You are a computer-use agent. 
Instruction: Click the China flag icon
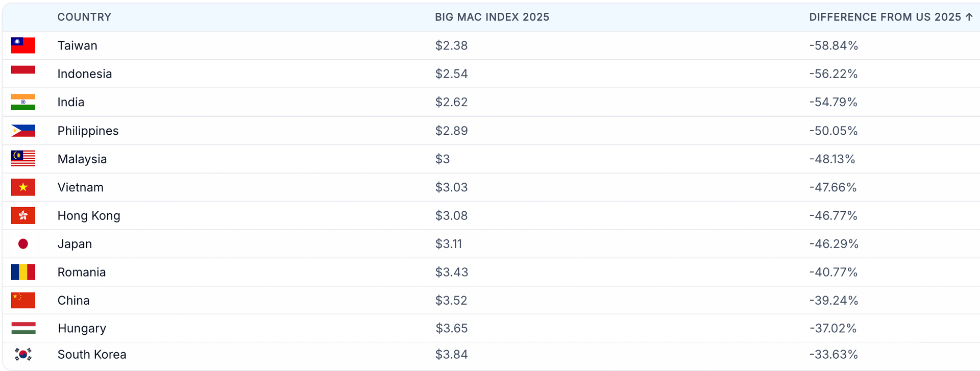coord(23,300)
